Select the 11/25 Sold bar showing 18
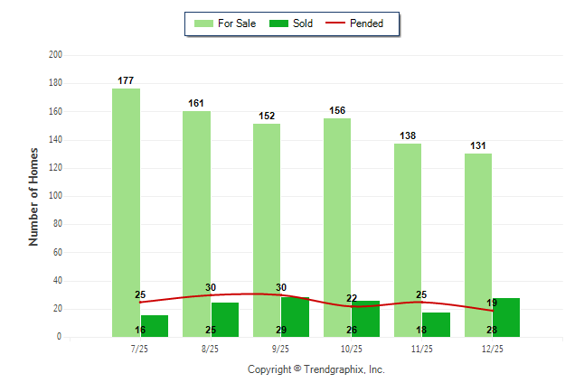 [436, 325]
